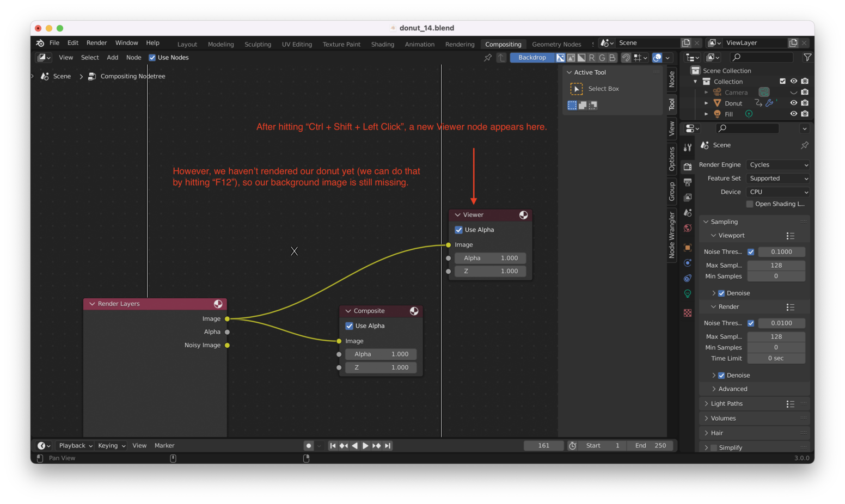Open the Render Engine dropdown
The width and height of the screenshot is (845, 504).
click(x=778, y=165)
